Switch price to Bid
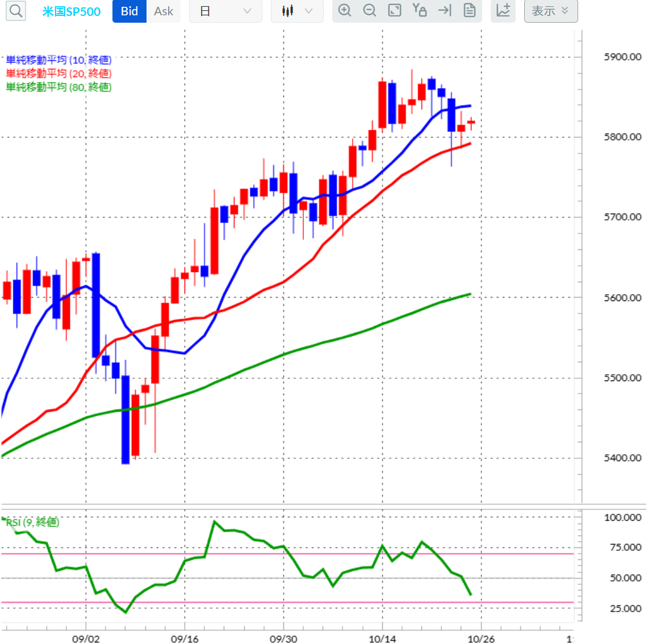The image size is (648, 644). (129, 11)
